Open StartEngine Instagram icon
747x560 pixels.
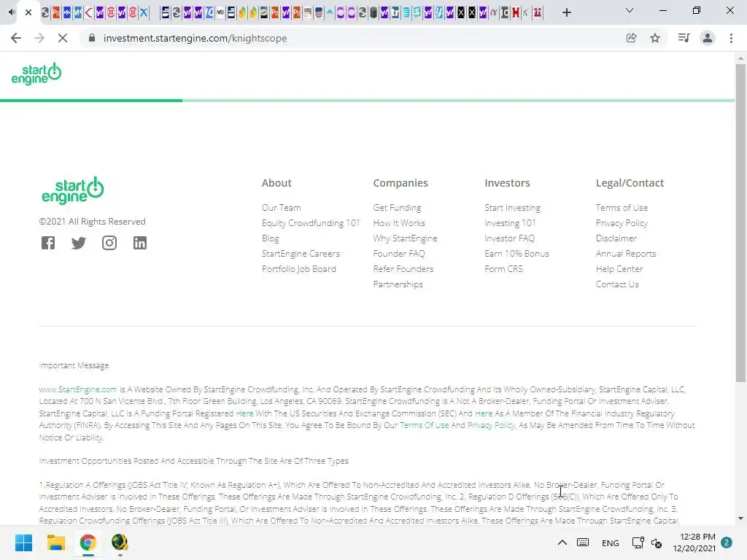coord(109,243)
